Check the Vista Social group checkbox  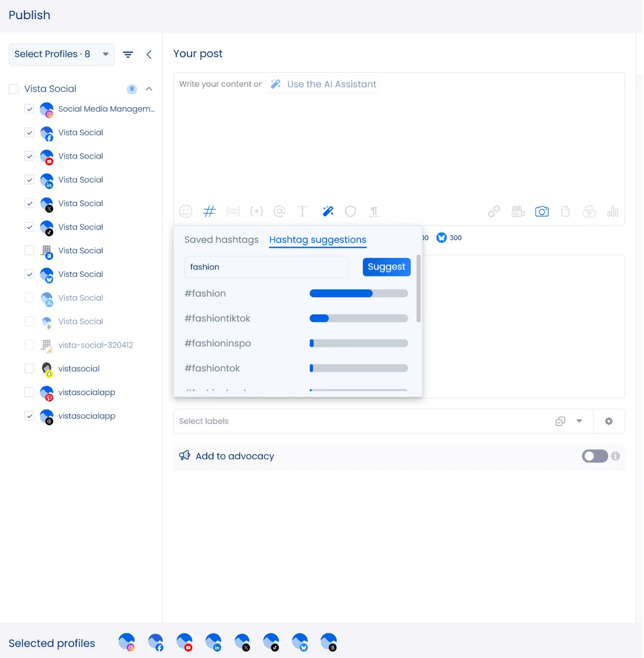(x=14, y=89)
